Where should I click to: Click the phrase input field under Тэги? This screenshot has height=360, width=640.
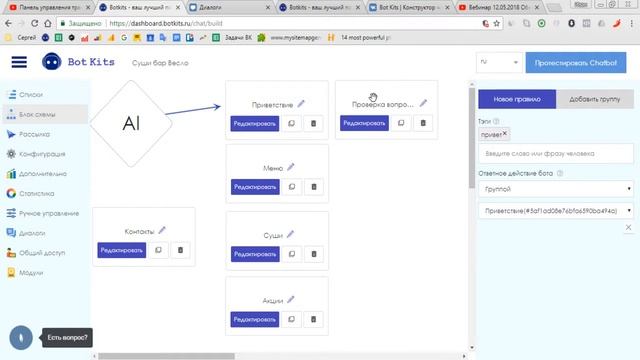pos(556,153)
